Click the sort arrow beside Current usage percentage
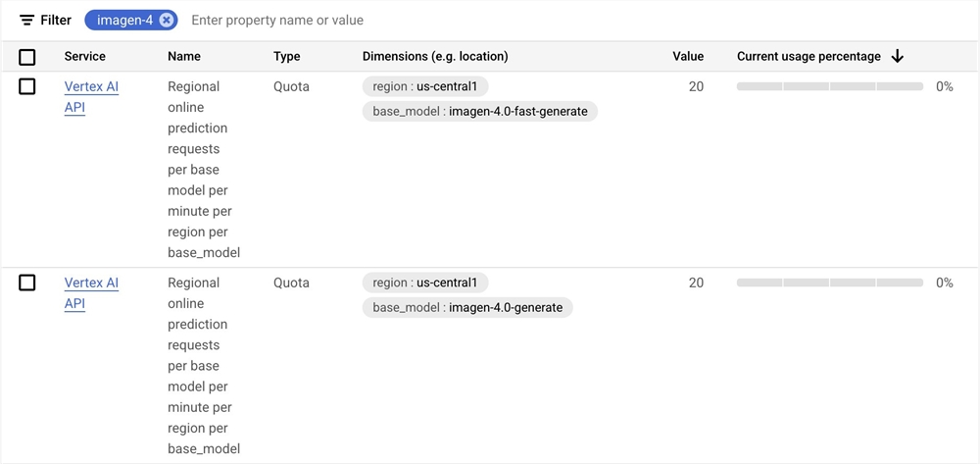The width and height of the screenshot is (980, 464). click(x=898, y=57)
